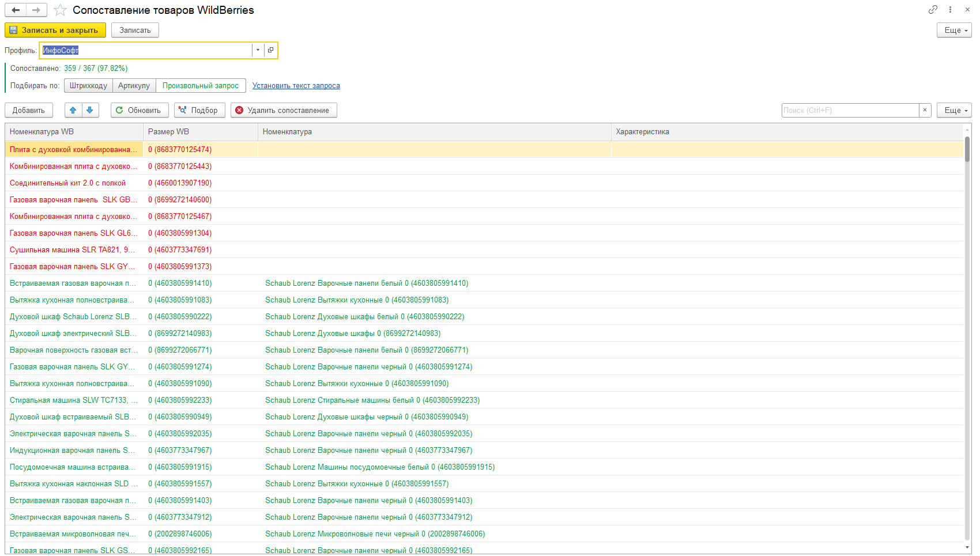Sort by Размер WB column header
Screen dimensions: 980x556
(x=201, y=131)
